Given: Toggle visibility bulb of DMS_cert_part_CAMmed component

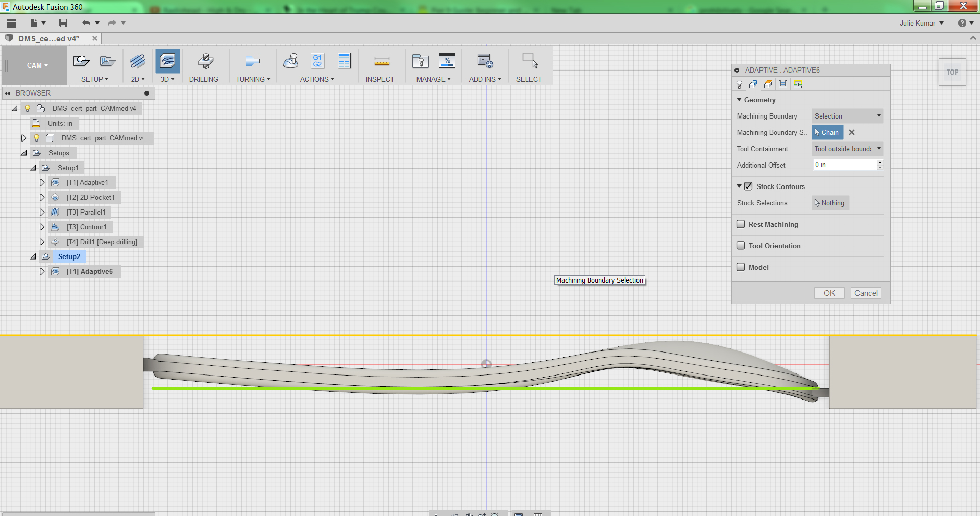Looking at the screenshot, I should [x=37, y=138].
